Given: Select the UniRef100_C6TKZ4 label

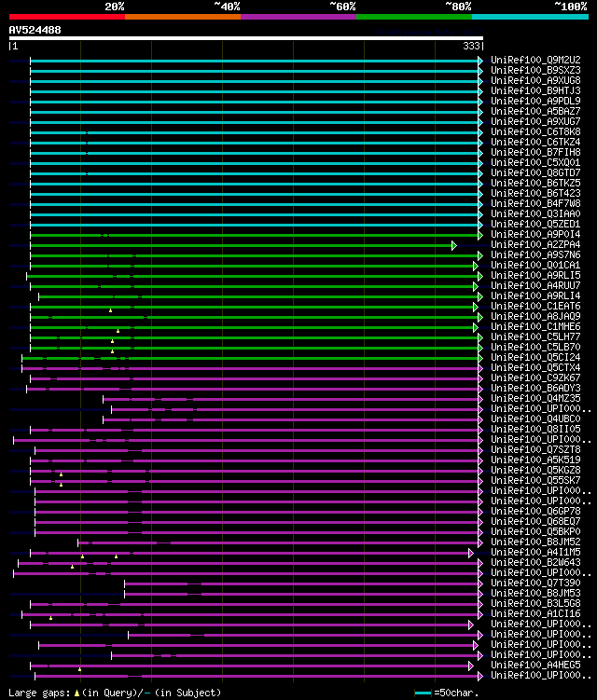Looking at the screenshot, I should [x=535, y=142].
